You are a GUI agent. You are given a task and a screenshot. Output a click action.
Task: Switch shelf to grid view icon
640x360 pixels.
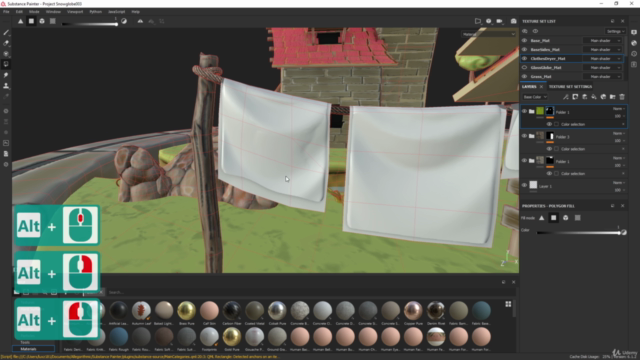click(508, 304)
